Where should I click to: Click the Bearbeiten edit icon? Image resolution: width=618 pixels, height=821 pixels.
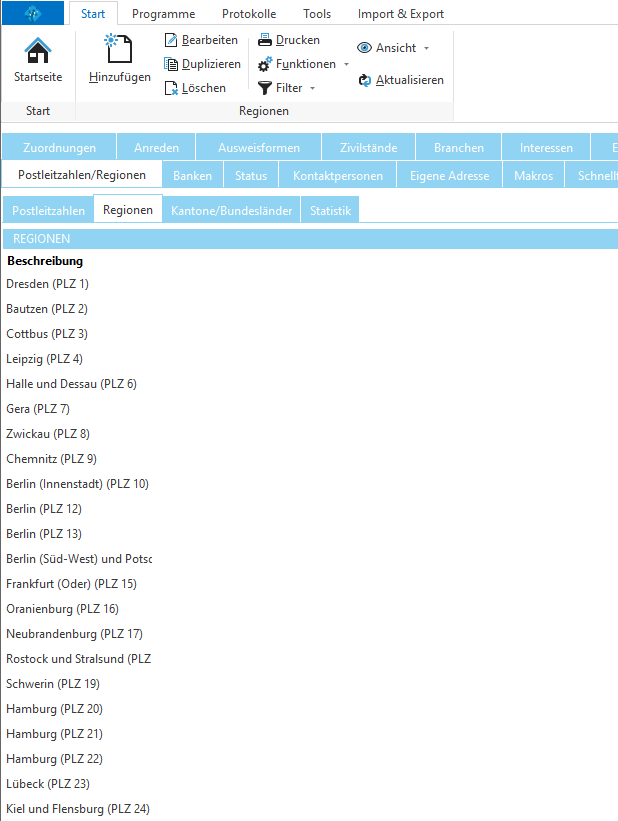point(171,40)
